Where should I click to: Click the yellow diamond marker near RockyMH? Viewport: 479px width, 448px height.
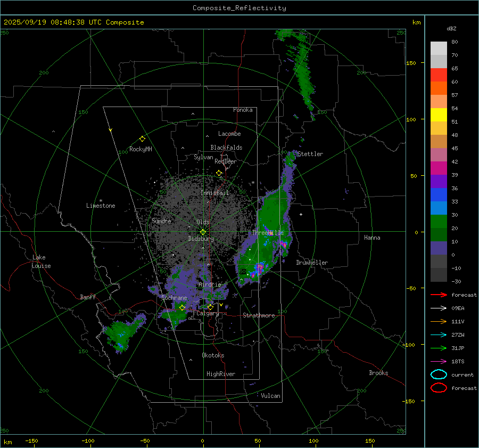pyautogui.click(x=142, y=139)
